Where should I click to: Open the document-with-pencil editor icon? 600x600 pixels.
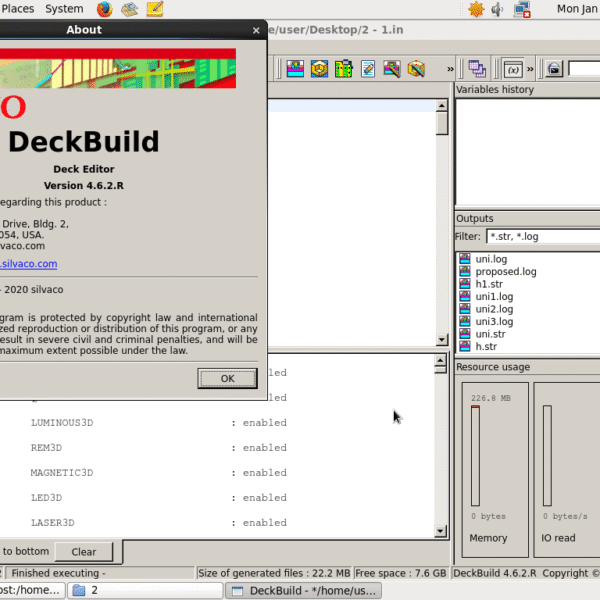(x=368, y=69)
